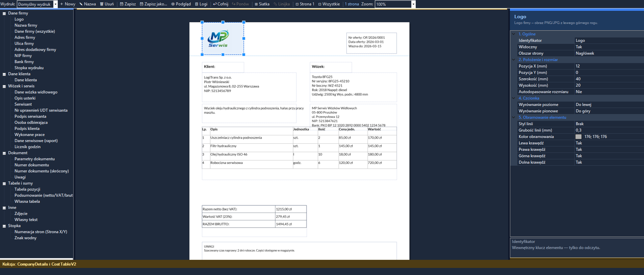Switch view to Wszystkie pages
Viewport: 644px width, 275px height.
[329, 4]
